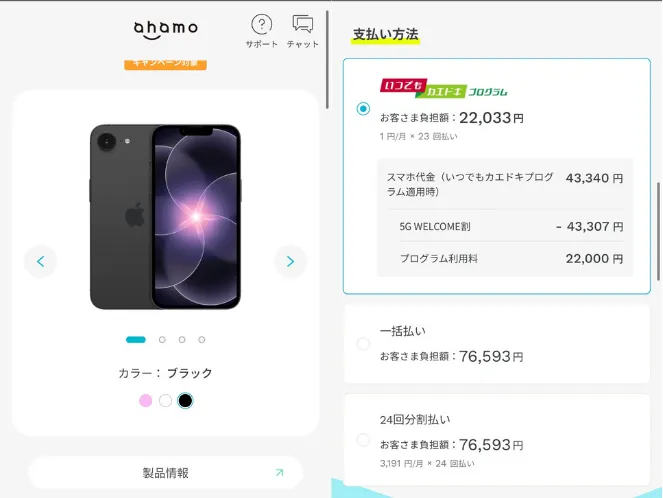Click the iPhone product image

(165, 216)
